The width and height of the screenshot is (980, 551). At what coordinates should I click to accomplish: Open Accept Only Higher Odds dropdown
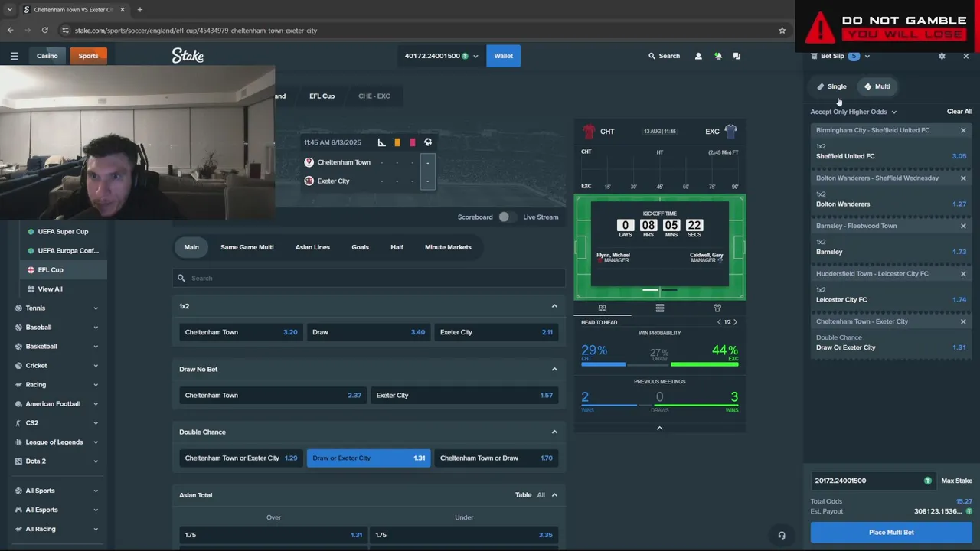click(x=853, y=112)
